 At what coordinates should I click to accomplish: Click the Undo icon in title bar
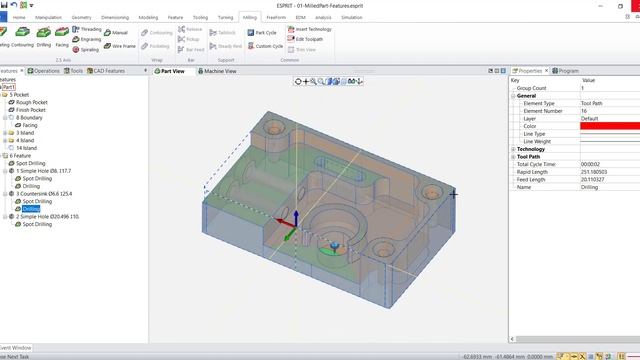(13, 5)
